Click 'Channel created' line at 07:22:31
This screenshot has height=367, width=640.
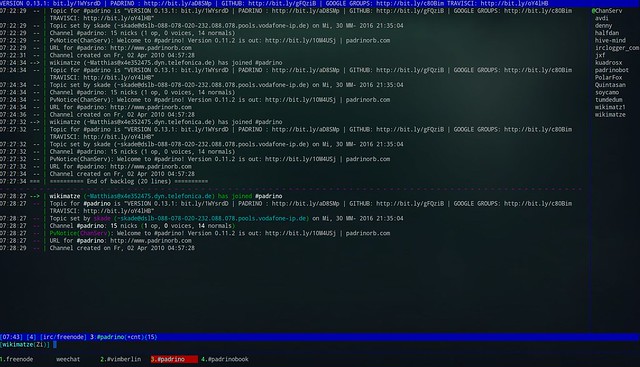click(x=122, y=56)
